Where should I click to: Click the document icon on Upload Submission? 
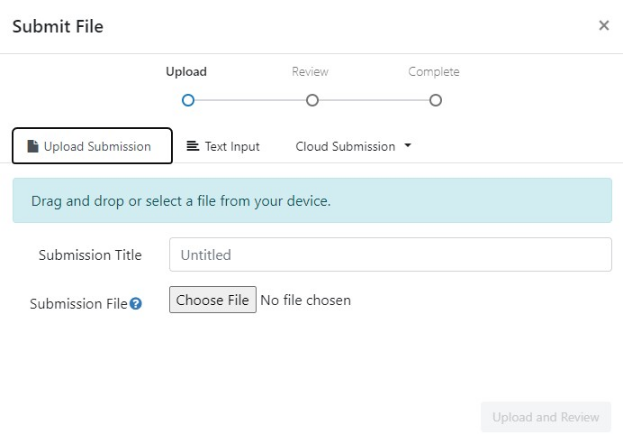(x=33, y=146)
